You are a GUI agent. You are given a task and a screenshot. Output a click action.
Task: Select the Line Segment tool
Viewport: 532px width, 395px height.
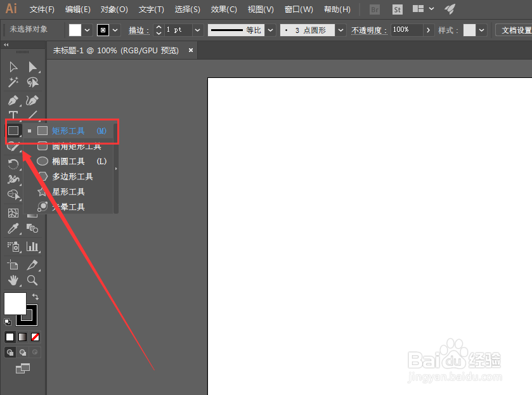click(32, 115)
